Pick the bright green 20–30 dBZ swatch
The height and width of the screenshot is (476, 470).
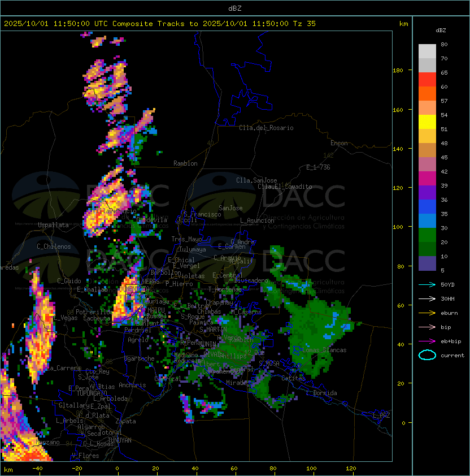coord(427,235)
